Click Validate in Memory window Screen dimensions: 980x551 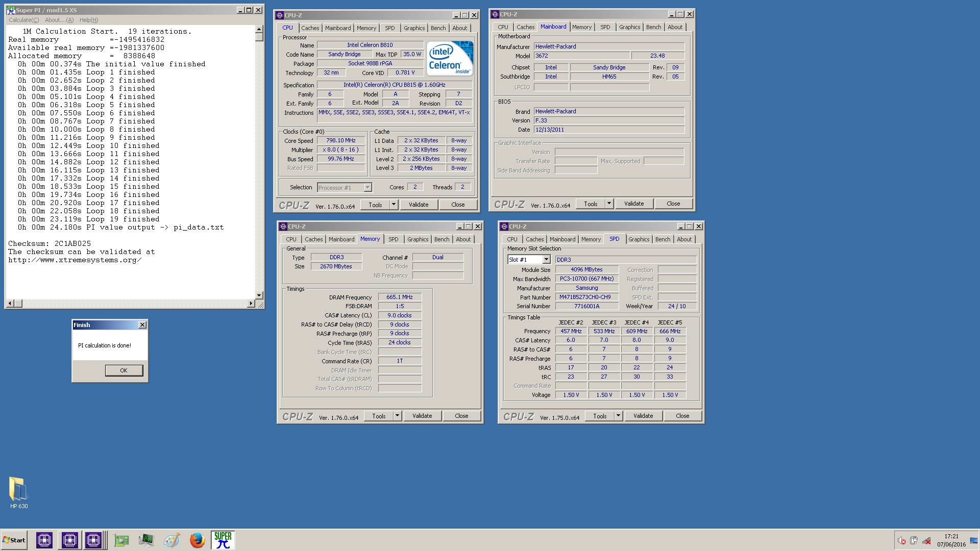pos(422,416)
